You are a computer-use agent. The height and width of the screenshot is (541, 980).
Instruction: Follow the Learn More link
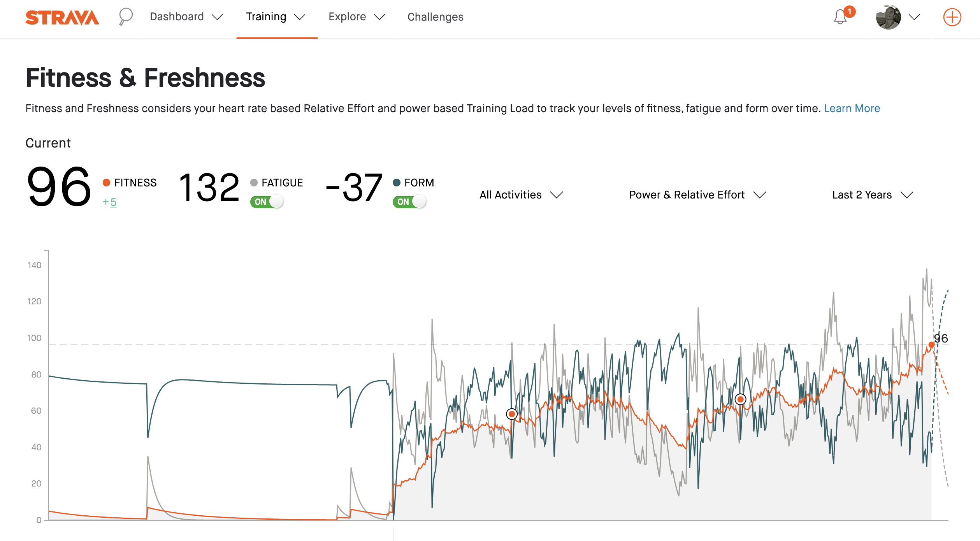pyautogui.click(x=852, y=108)
